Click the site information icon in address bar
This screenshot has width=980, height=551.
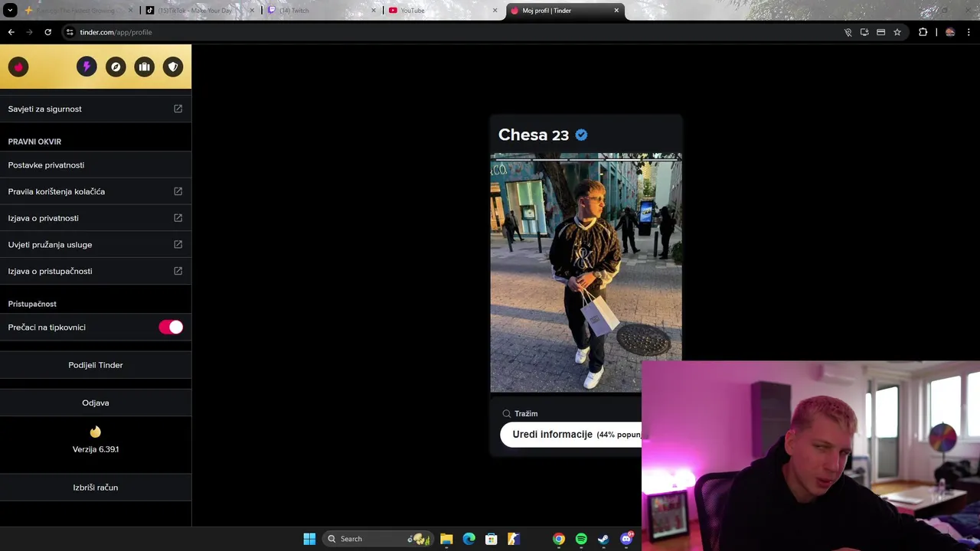[70, 32]
